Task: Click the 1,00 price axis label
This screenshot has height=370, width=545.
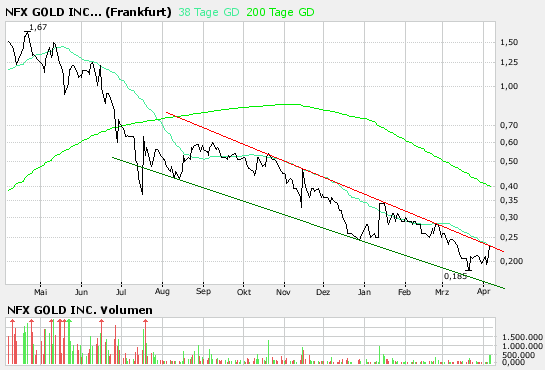Action: pos(509,86)
